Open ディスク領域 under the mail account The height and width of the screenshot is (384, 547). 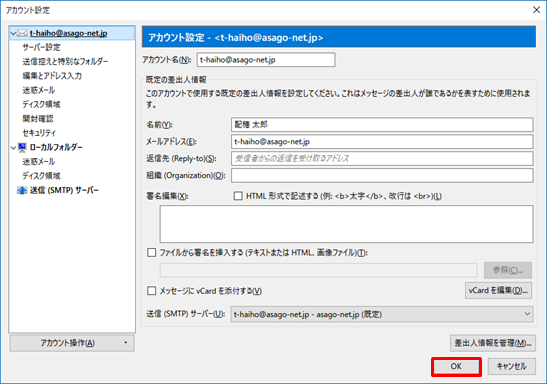41,105
